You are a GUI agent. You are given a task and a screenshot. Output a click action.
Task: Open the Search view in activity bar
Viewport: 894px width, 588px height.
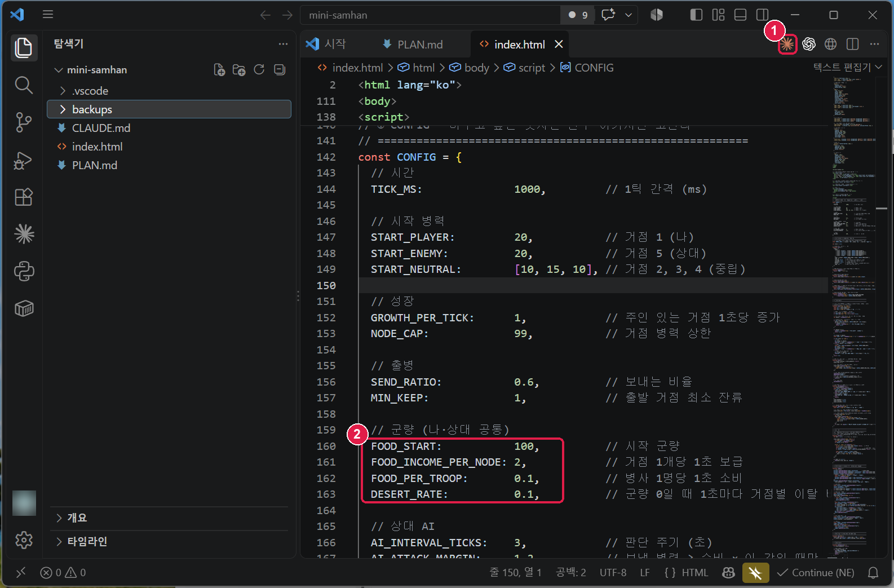(24, 85)
